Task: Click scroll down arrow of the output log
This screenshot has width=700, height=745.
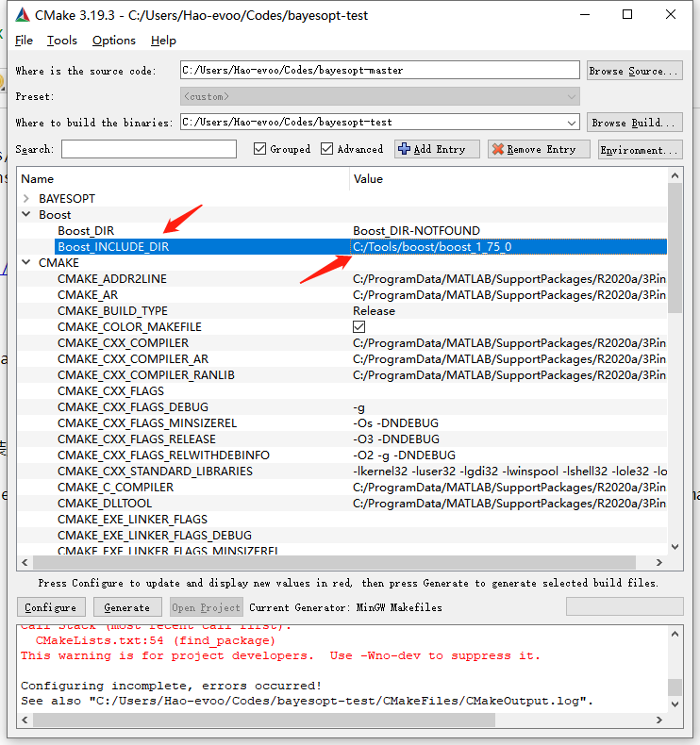Action: (x=675, y=703)
